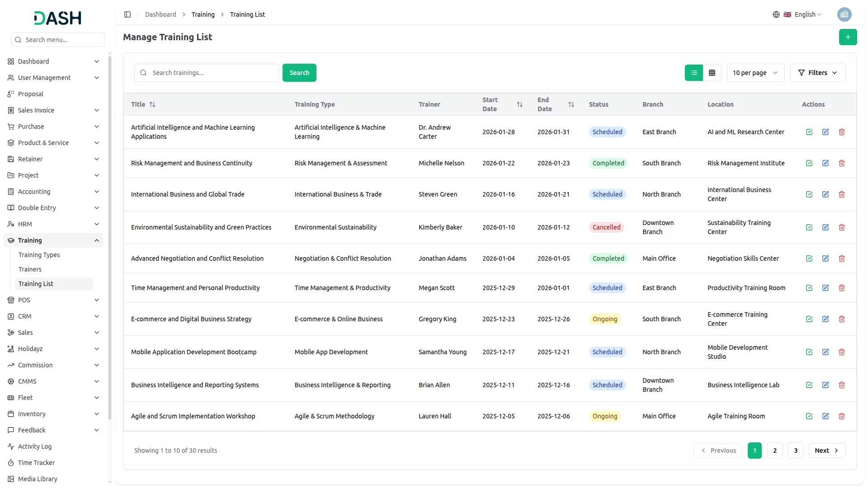Click the green Search button
The height and width of the screenshot is (488, 868).
pos(299,73)
